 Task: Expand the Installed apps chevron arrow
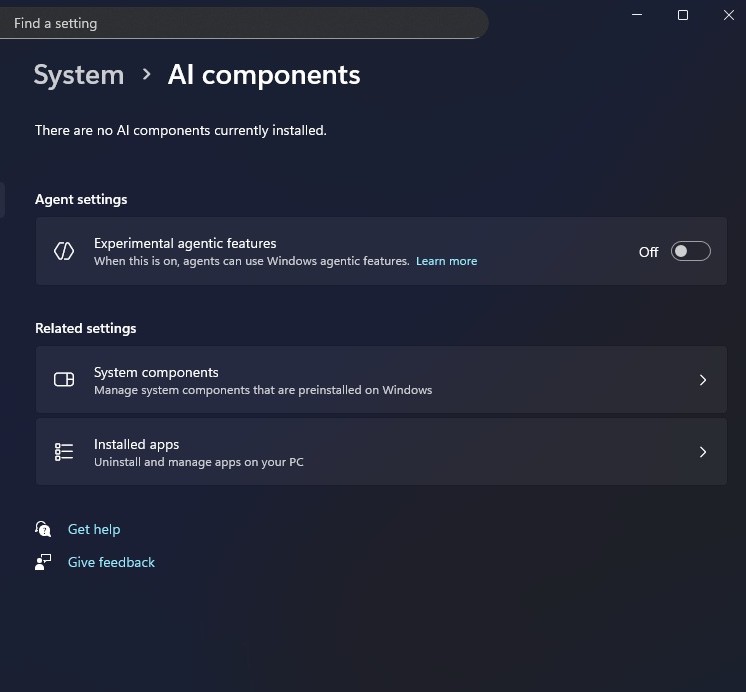[703, 452]
